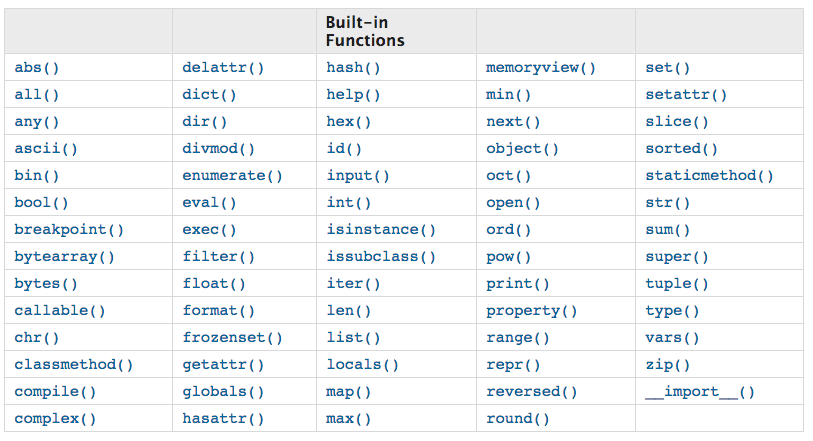This screenshot has width=813, height=441.
Task: Click the staticmethod() link
Action: 709,176
